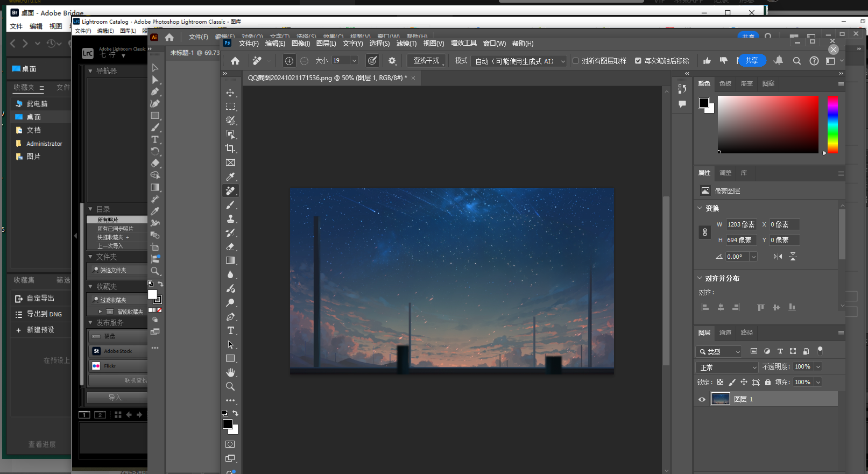Image resolution: width=868 pixels, height=474 pixels.
Task: Open the 正常 blend mode dropdown
Action: coord(727,367)
